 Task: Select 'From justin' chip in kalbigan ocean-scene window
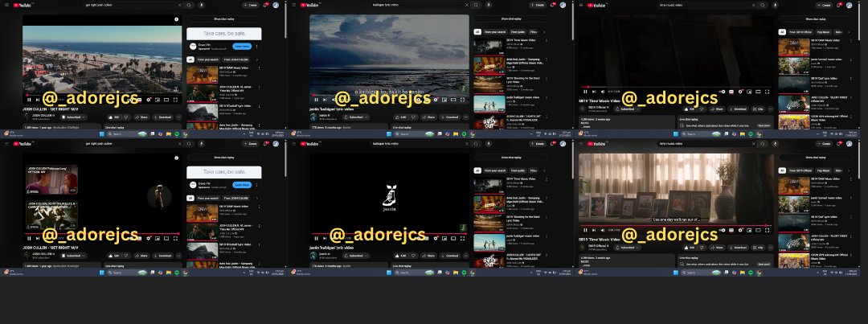pos(518,32)
